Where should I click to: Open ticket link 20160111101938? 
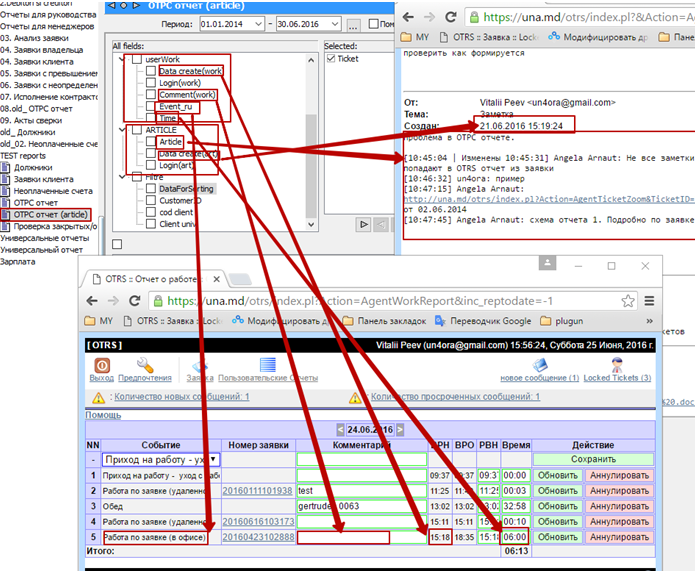coord(258,491)
